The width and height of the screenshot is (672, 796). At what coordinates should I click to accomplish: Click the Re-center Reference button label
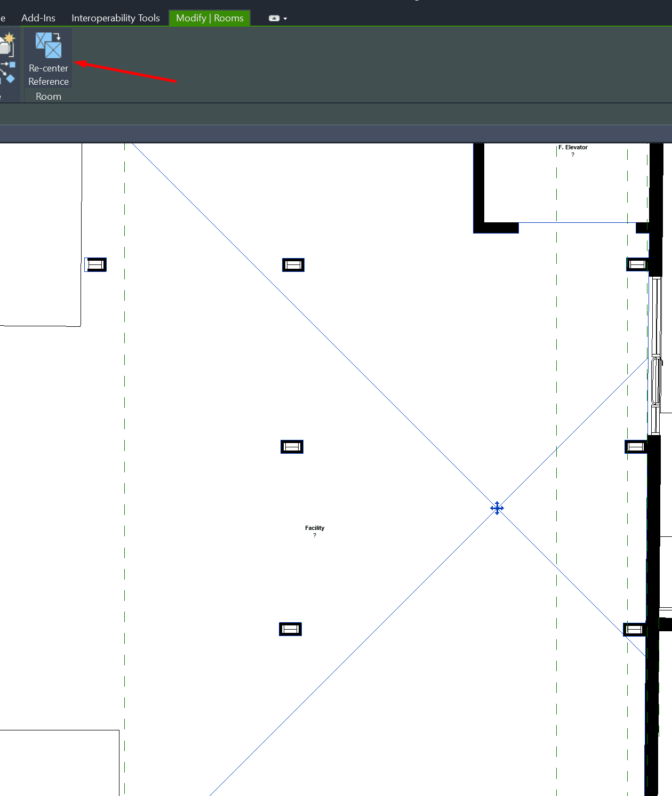(49, 75)
